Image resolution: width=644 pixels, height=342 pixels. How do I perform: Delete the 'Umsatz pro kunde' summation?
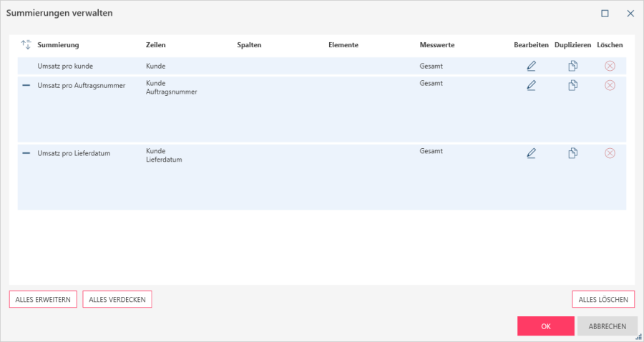pyautogui.click(x=610, y=66)
